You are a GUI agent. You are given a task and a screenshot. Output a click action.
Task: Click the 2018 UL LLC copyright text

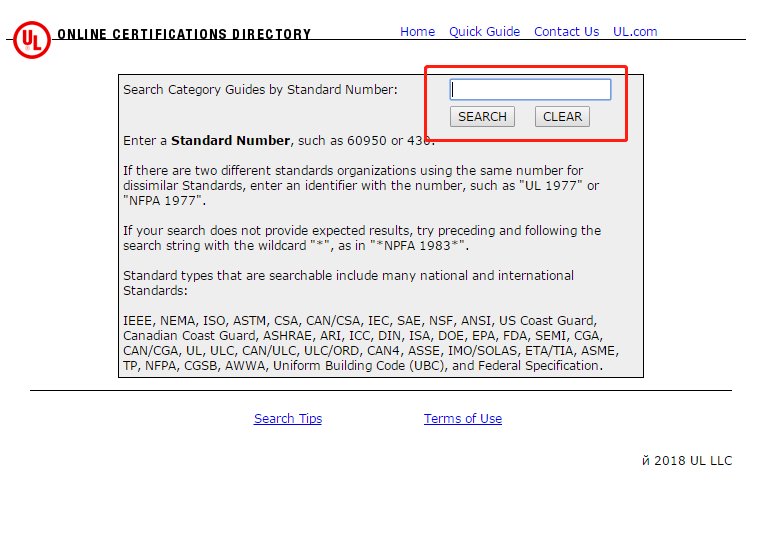(687, 461)
